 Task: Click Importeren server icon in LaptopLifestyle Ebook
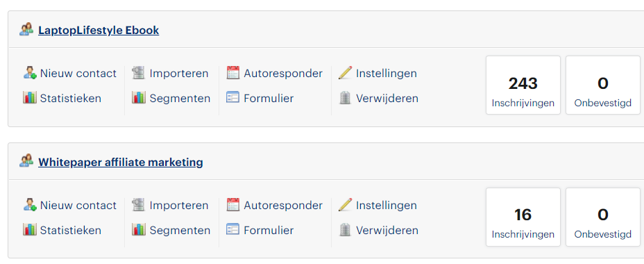point(138,73)
